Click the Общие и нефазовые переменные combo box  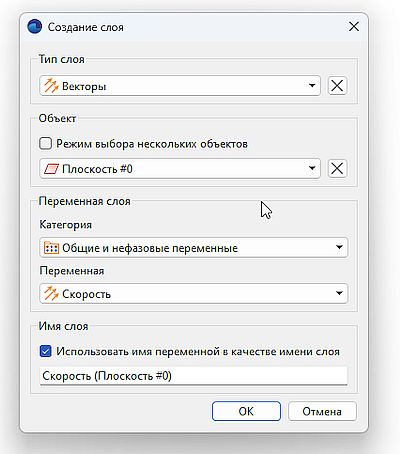tap(193, 248)
